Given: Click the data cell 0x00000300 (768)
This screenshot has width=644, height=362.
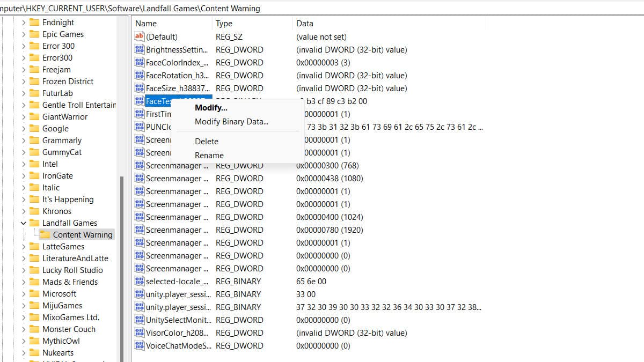Looking at the screenshot, I should [327, 166].
